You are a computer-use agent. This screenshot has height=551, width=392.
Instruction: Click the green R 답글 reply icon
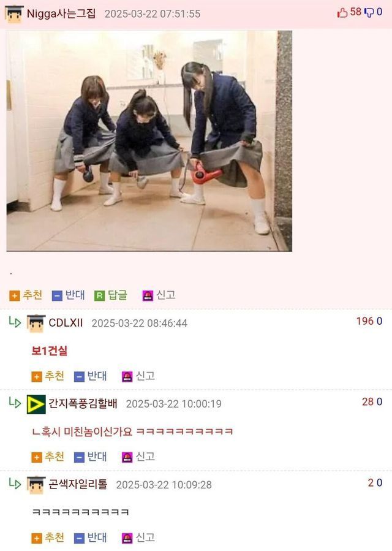99,296
